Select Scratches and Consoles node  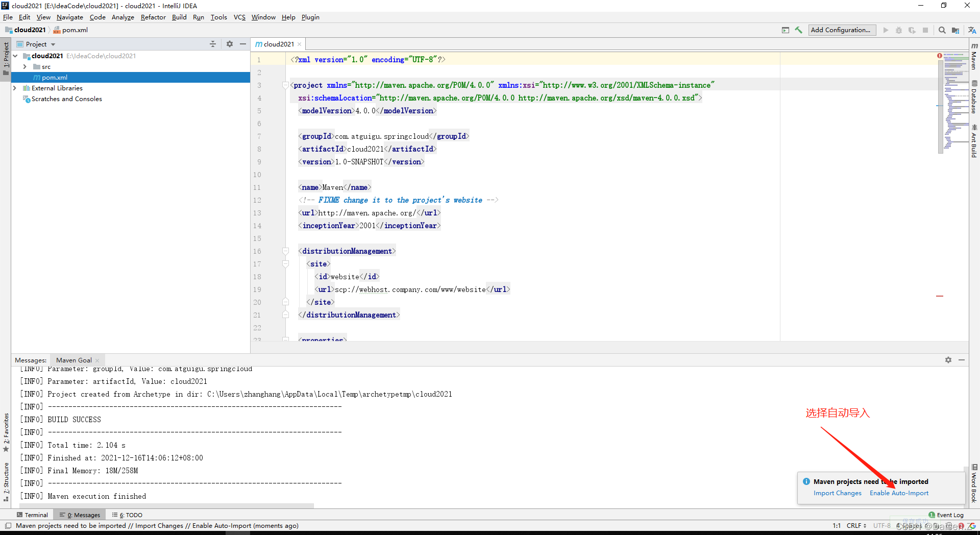[66, 99]
